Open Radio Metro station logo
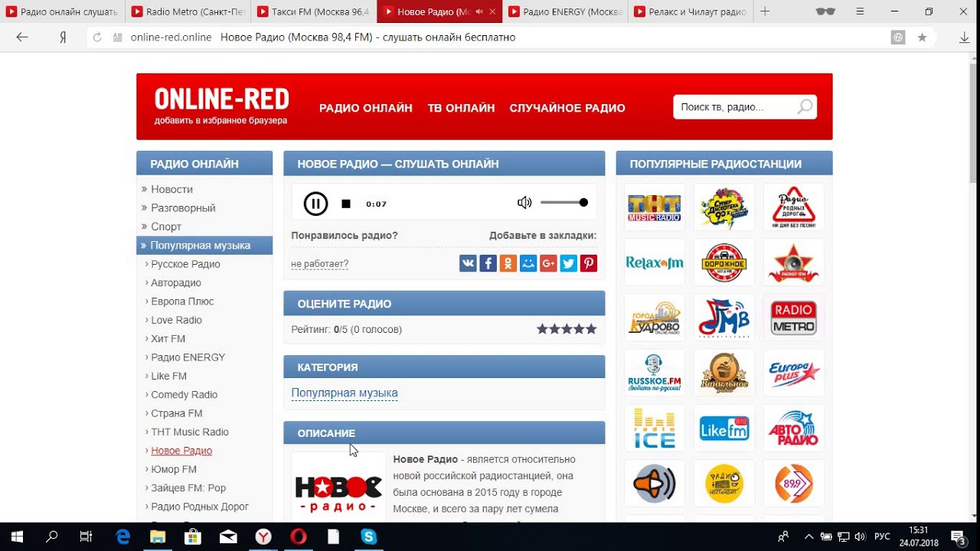 [793, 318]
